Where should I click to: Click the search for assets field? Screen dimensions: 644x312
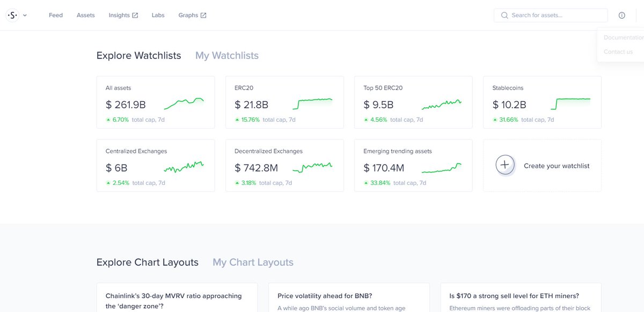551,16
